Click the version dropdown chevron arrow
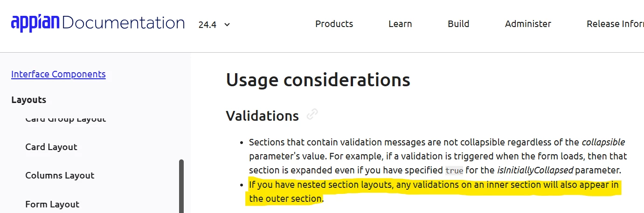Image resolution: width=644 pixels, height=213 pixels. coord(227,25)
